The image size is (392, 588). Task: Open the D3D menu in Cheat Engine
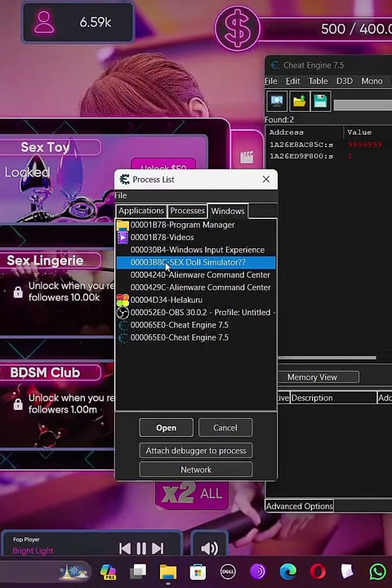(345, 81)
